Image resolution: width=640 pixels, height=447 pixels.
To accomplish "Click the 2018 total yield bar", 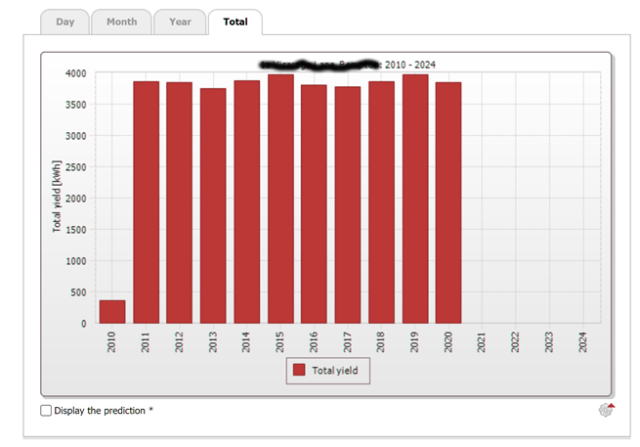I will point(381,202).
